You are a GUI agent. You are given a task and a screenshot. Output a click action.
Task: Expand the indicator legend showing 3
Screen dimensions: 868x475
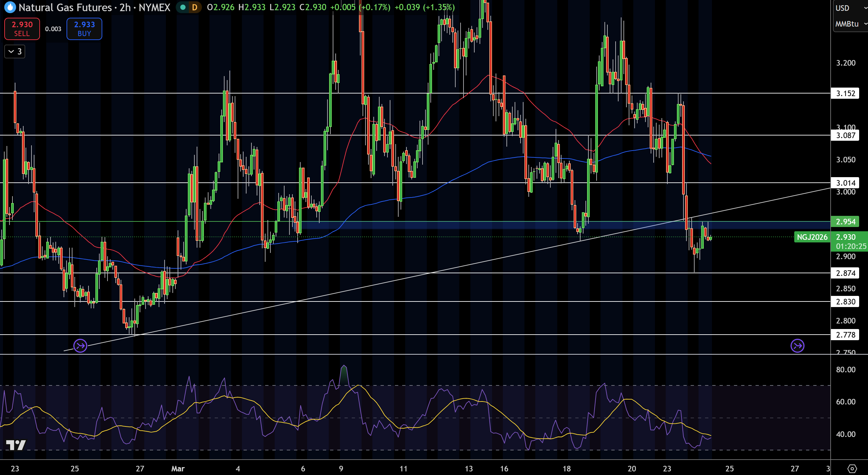point(15,52)
